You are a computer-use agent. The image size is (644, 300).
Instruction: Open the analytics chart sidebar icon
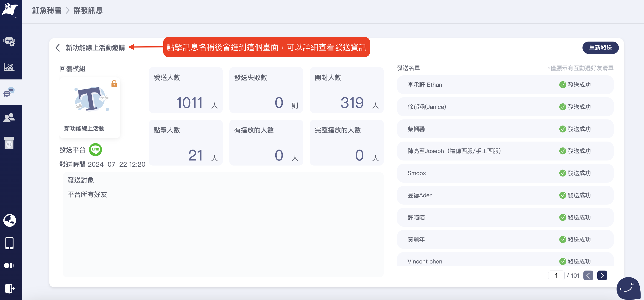[x=9, y=67]
